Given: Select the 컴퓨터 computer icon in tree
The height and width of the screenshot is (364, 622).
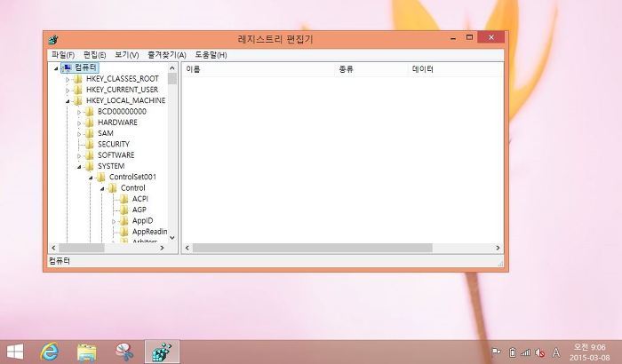Looking at the screenshot, I should pyautogui.click(x=68, y=67).
